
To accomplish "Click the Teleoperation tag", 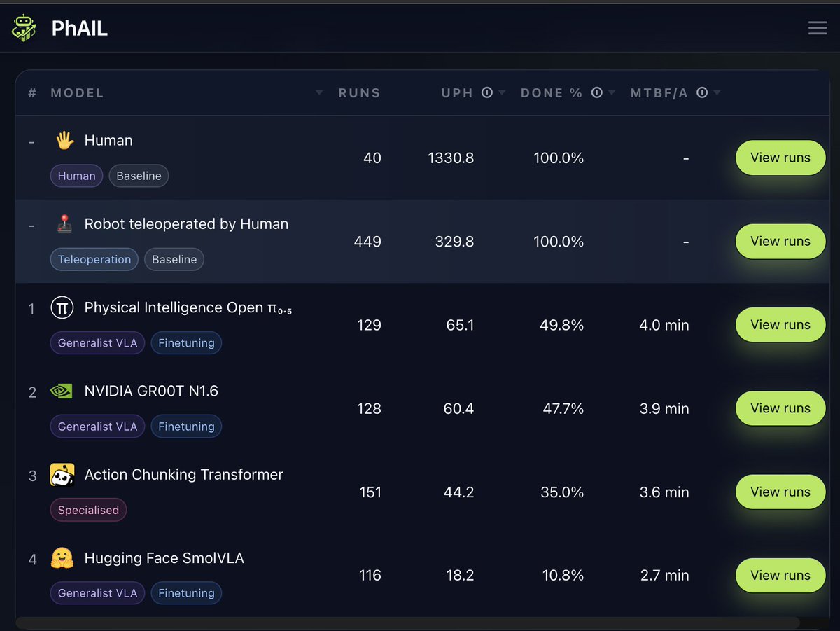I will 94,259.
